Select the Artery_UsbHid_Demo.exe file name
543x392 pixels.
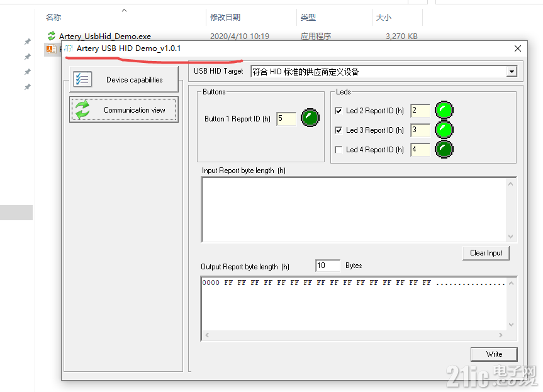coord(105,36)
